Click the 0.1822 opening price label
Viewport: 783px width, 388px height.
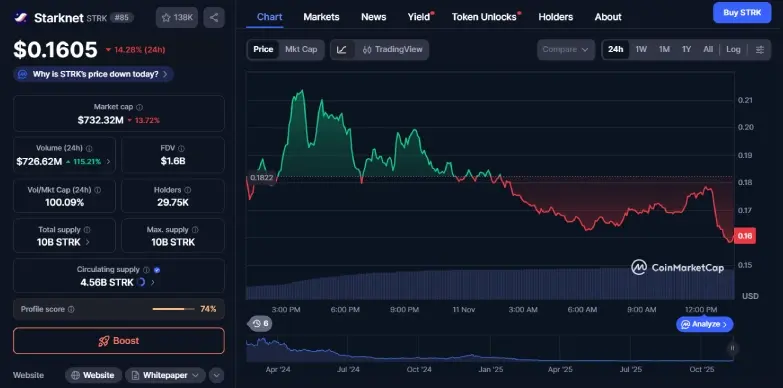pos(262,178)
